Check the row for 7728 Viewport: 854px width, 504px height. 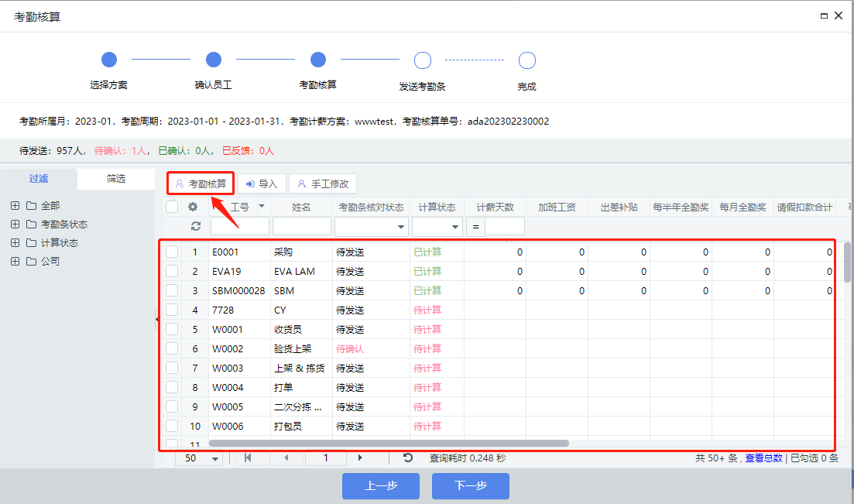[x=172, y=310]
